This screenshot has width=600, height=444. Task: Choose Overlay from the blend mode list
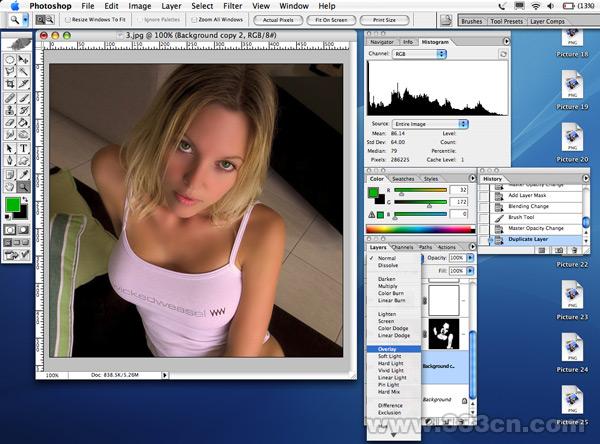click(387, 349)
